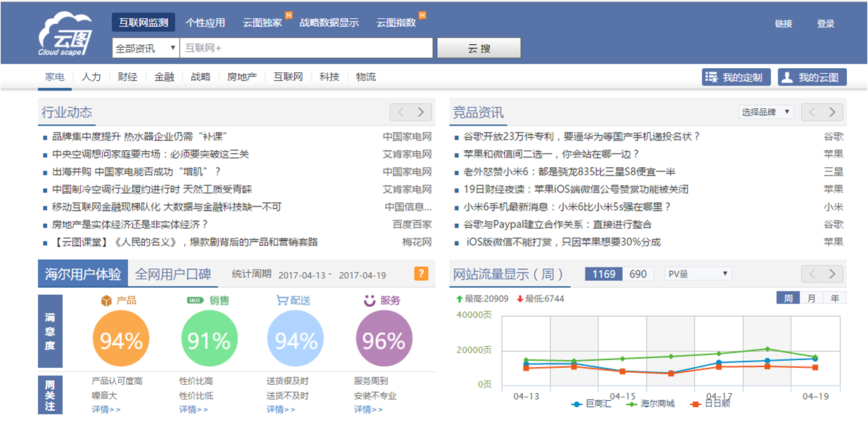
Task: Go to next page in 行业动态
Action: coord(421,112)
